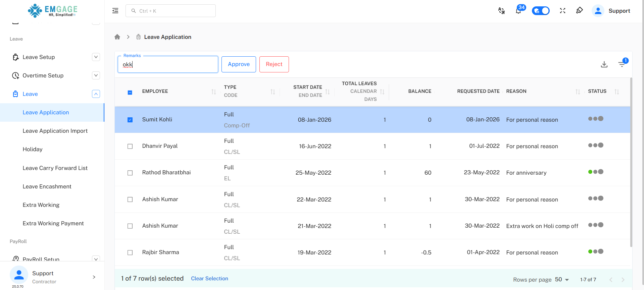Select Dhanvir Payal row checkbox
The image size is (644, 290).
[130, 146]
